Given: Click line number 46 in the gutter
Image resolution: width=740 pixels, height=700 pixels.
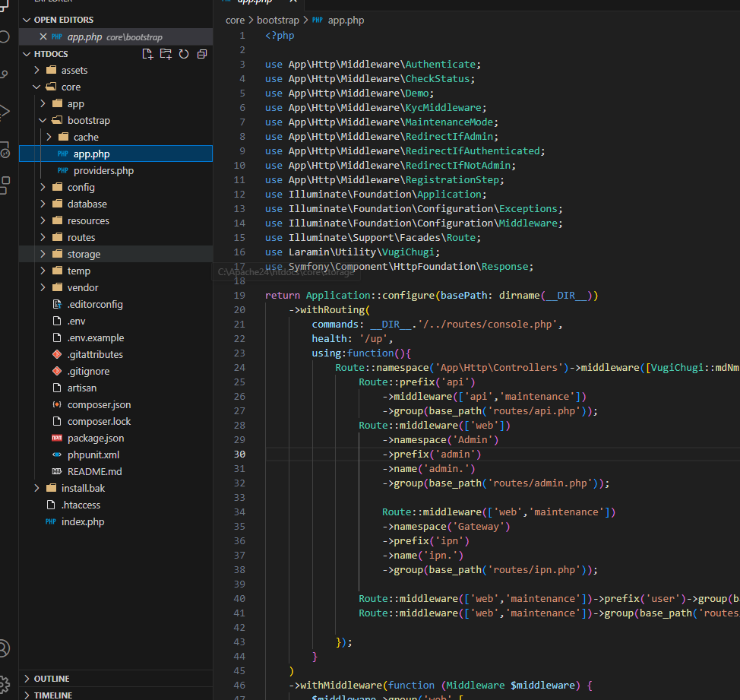Looking at the screenshot, I should pyautogui.click(x=240, y=686).
